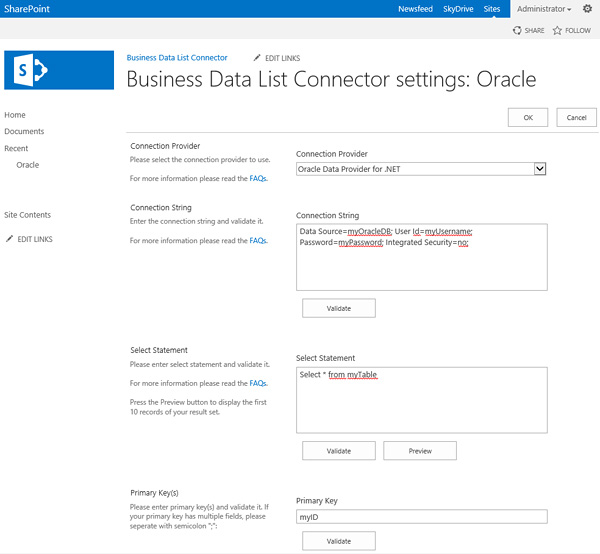Select Sites in the top navigation
Image resolution: width=600 pixels, height=554 pixels.
point(492,9)
